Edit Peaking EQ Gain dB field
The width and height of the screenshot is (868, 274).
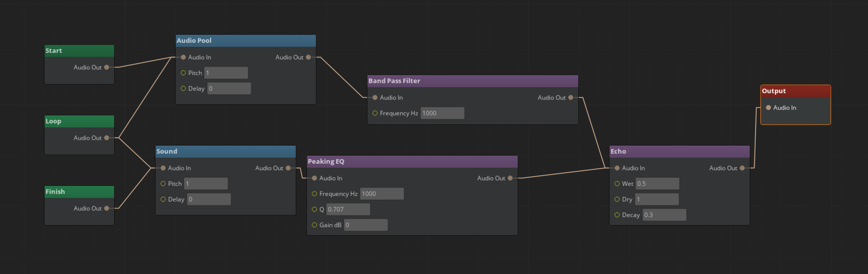366,225
